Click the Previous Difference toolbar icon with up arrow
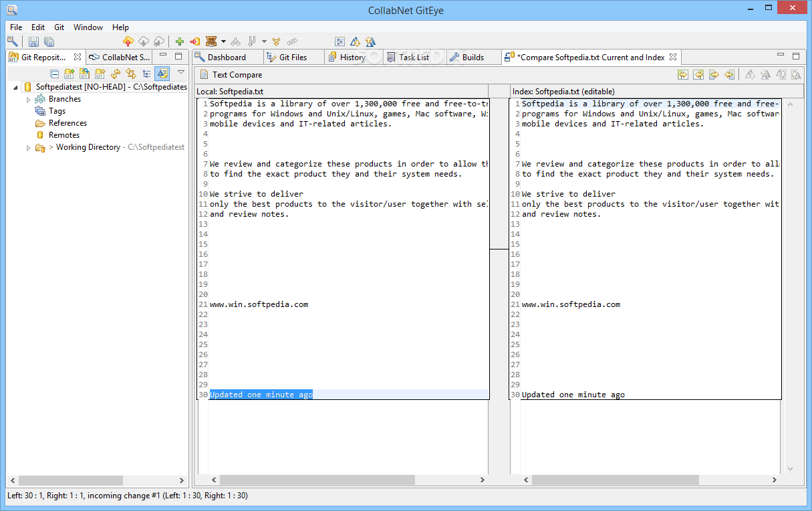Viewport: 812px width, 511px height. (x=370, y=41)
